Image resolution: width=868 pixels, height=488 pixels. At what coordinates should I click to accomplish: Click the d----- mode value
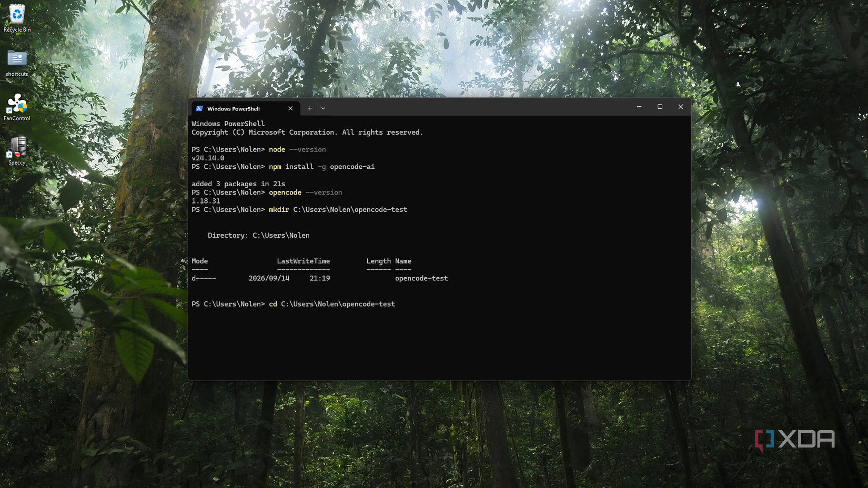click(204, 278)
